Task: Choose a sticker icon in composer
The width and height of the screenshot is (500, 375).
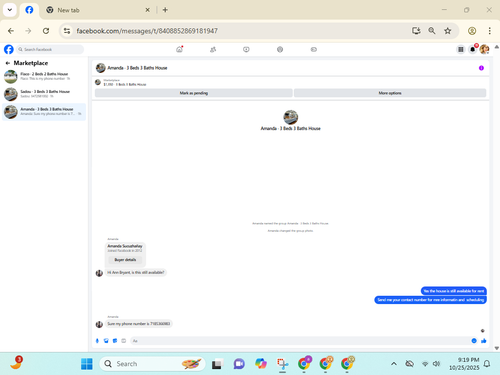Action: (x=115, y=341)
